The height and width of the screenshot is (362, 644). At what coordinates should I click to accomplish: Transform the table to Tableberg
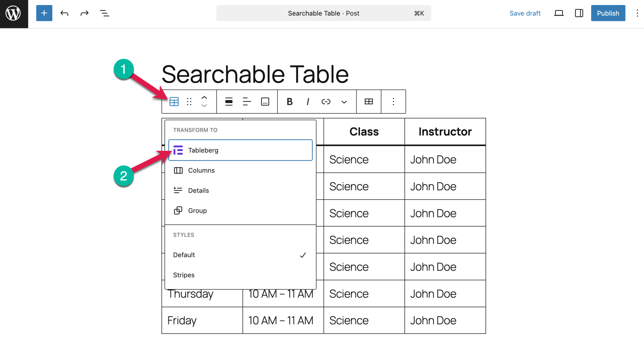pos(203,150)
